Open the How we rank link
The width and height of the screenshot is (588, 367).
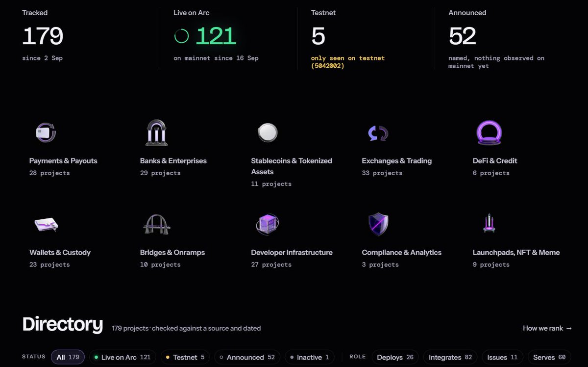click(547, 328)
